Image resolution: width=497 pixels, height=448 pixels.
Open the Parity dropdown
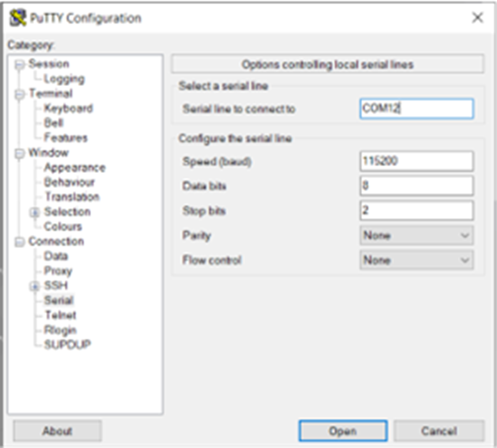coord(416,235)
